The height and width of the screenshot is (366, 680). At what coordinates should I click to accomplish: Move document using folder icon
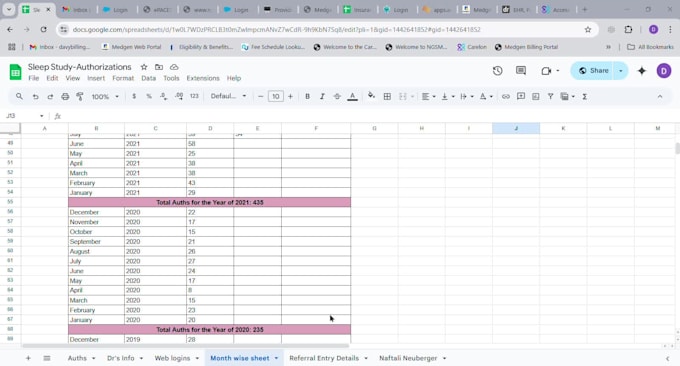[159, 67]
